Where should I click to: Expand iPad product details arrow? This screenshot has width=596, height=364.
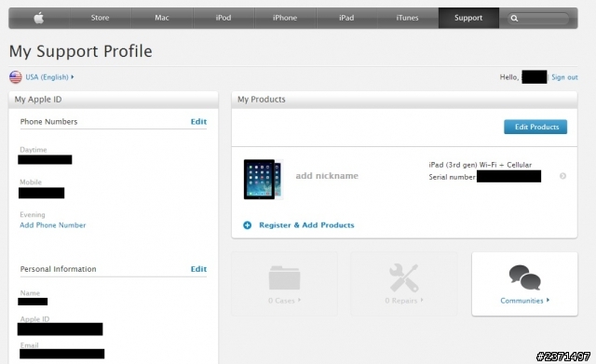[562, 176]
